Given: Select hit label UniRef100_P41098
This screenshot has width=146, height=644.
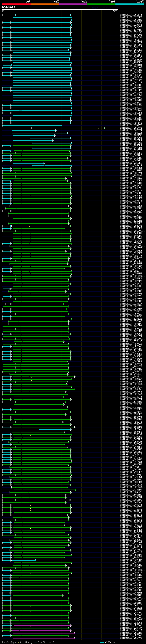Looking at the screenshot, I should pyautogui.click(x=131, y=93).
